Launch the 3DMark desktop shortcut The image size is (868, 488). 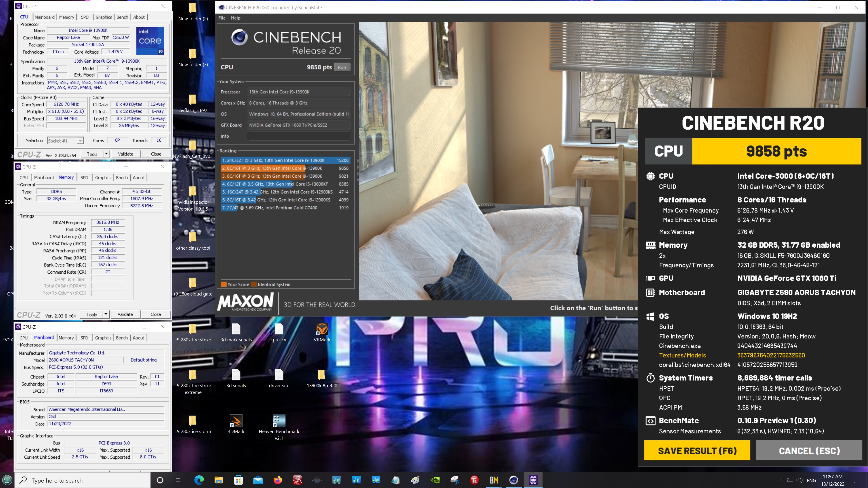236,424
